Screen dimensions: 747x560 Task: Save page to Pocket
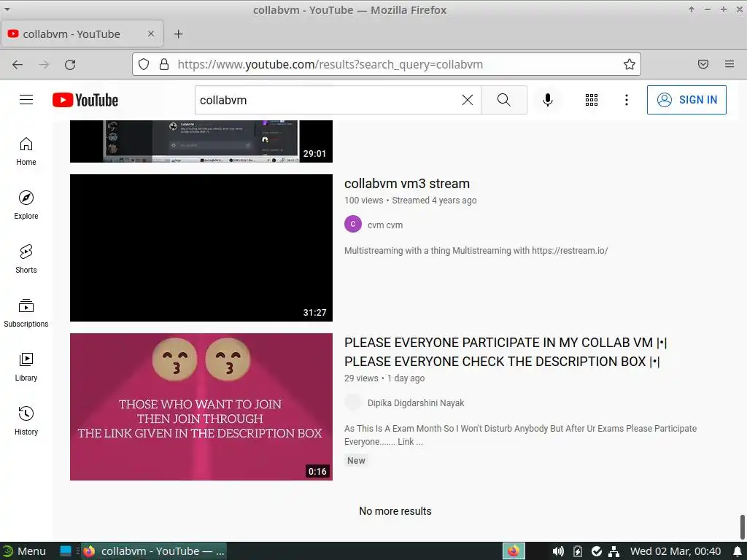(x=703, y=64)
